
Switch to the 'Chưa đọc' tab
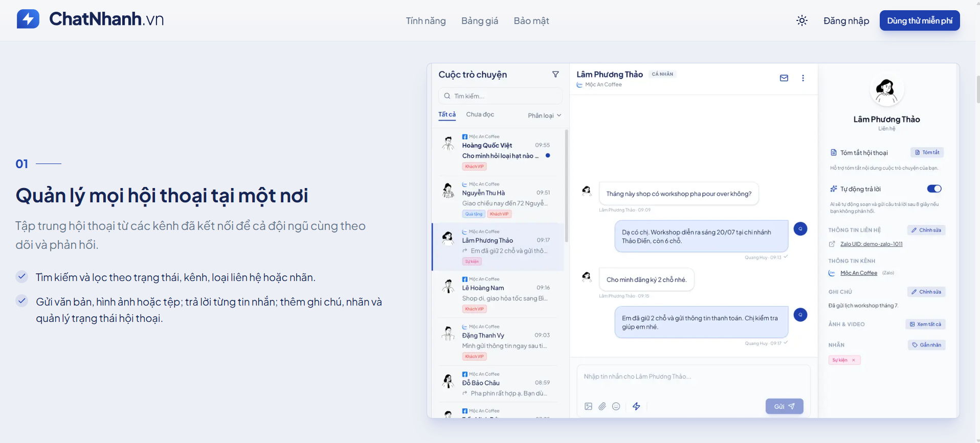pyautogui.click(x=480, y=114)
